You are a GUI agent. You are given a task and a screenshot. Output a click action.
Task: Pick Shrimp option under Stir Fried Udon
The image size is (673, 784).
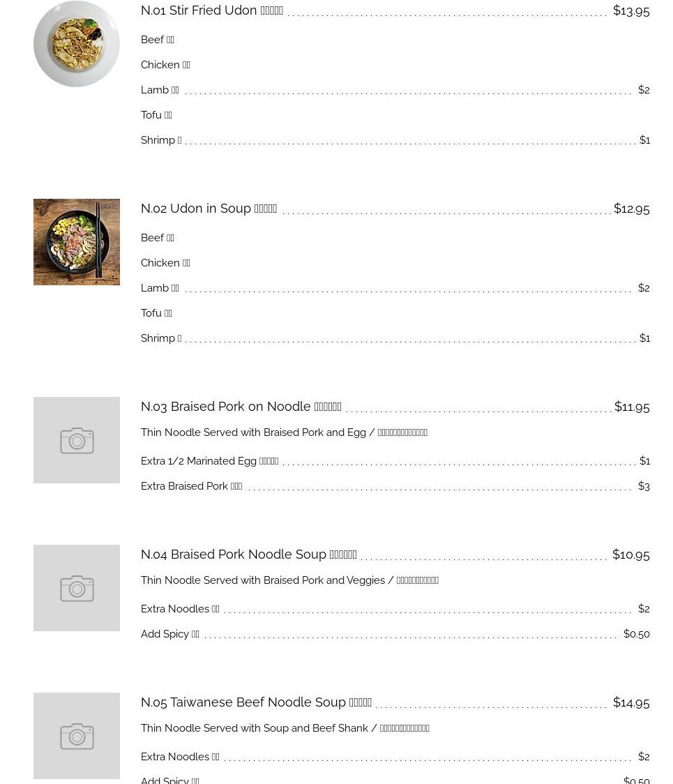[x=160, y=140]
